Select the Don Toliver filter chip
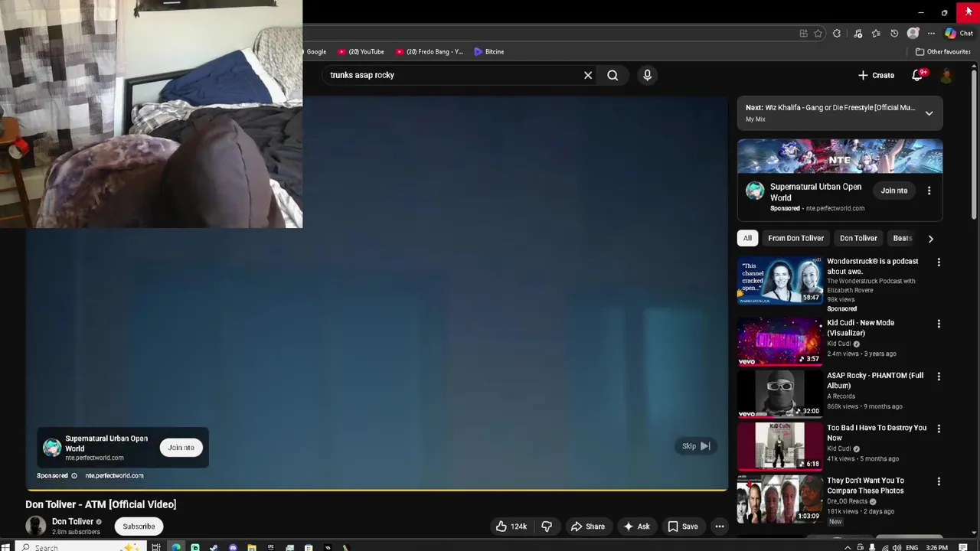The width and height of the screenshot is (980, 551). point(858,238)
